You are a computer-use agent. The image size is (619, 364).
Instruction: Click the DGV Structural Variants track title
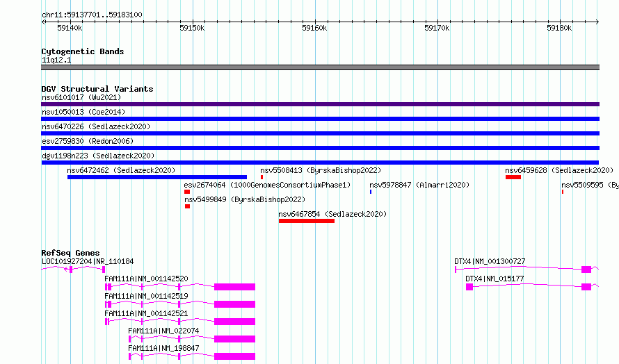pyautogui.click(x=97, y=89)
